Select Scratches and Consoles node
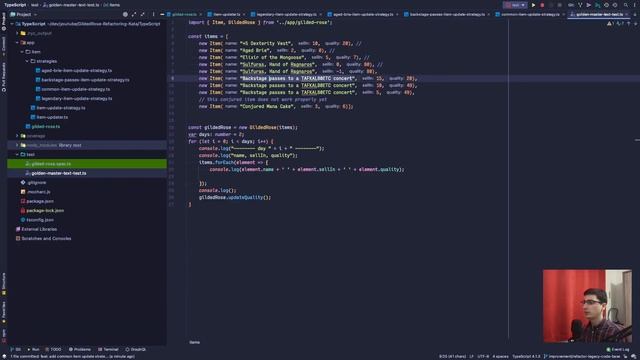Screen dimensions: 640x360 click(x=46, y=239)
